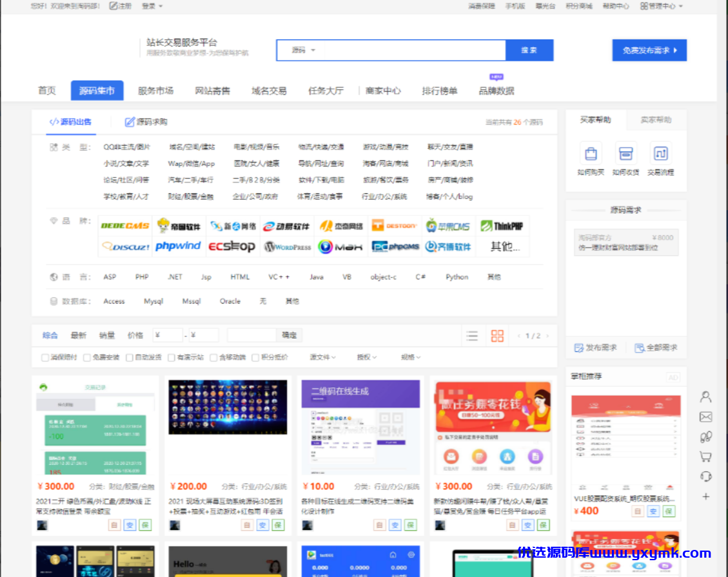
Task: Select the phpwind brand logo
Action: [x=178, y=246]
